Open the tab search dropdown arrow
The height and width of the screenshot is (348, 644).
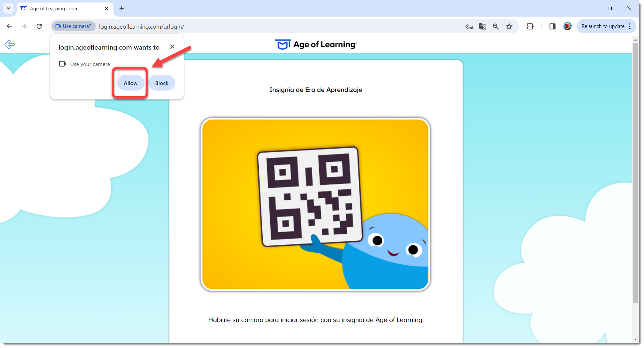[x=8, y=8]
